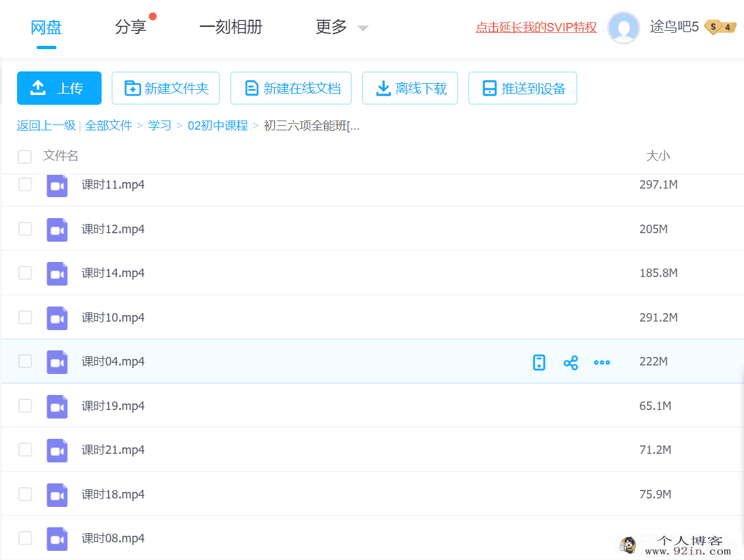Click the 185.8M size value
Screen dimensions: 744x560
(x=659, y=273)
